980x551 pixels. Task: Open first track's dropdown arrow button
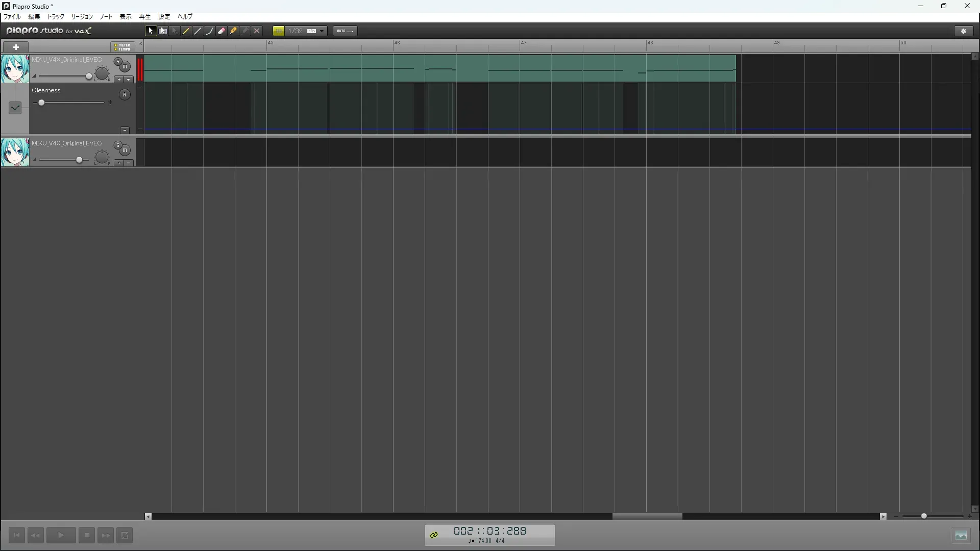pos(129,80)
